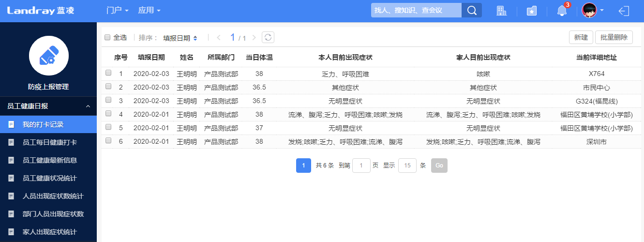Open 员工每日健康打卡 menu item

click(x=48, y=142)
